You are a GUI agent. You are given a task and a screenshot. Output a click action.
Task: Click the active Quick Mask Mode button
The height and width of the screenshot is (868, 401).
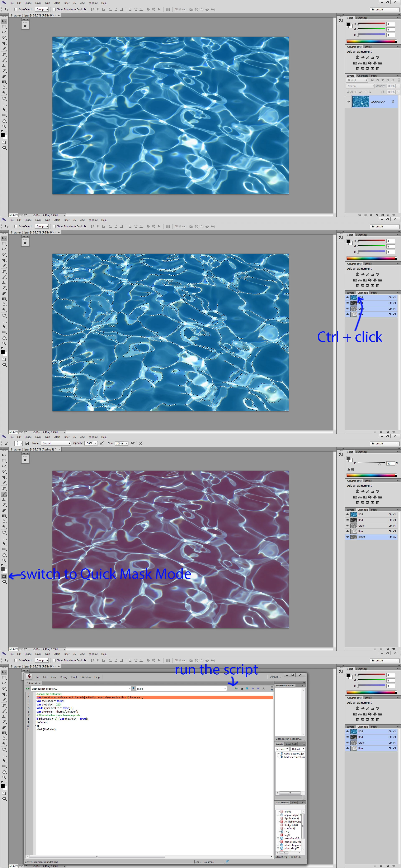click(4, 576)
